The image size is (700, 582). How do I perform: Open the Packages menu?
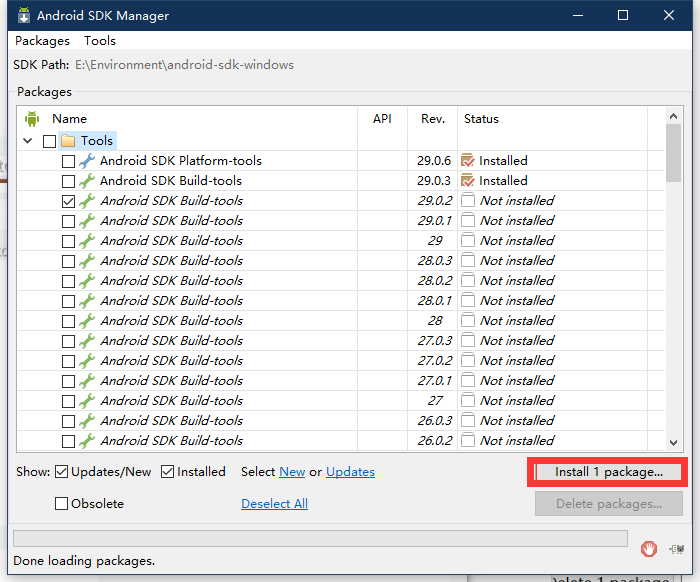(42, 41)
